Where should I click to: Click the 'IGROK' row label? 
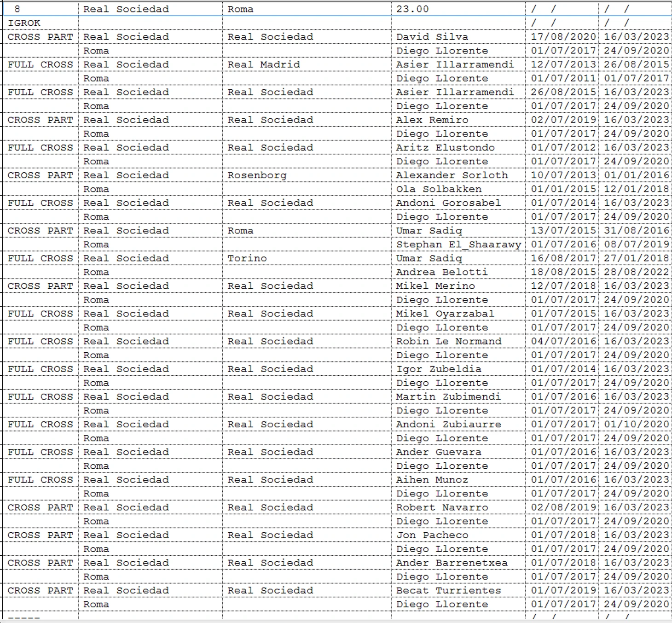point(24,23)
